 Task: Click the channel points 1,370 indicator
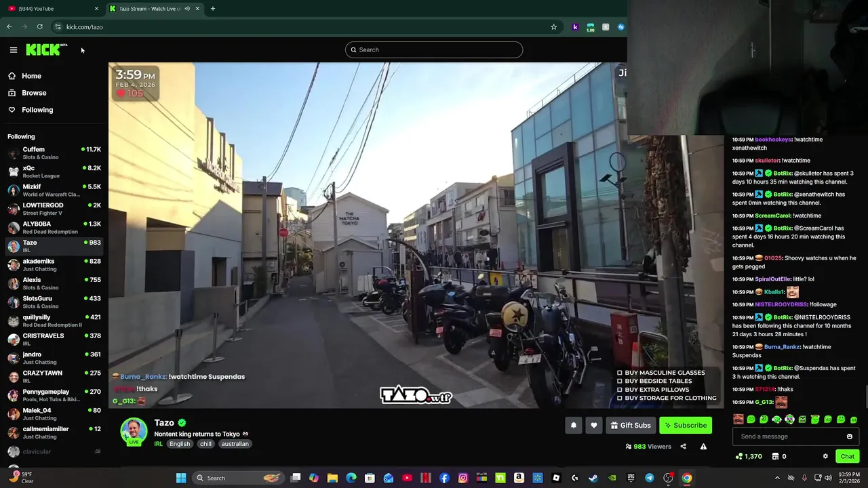coord(749,456)
